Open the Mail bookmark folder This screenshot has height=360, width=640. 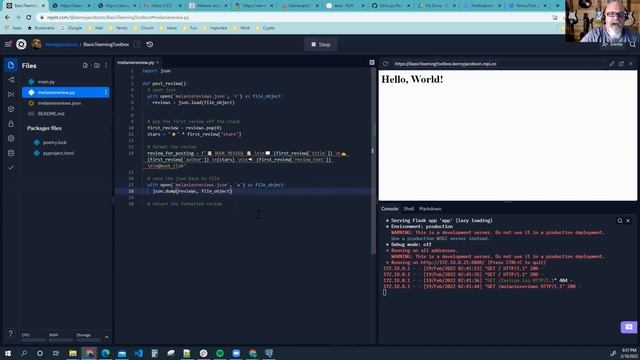(96, 28)
